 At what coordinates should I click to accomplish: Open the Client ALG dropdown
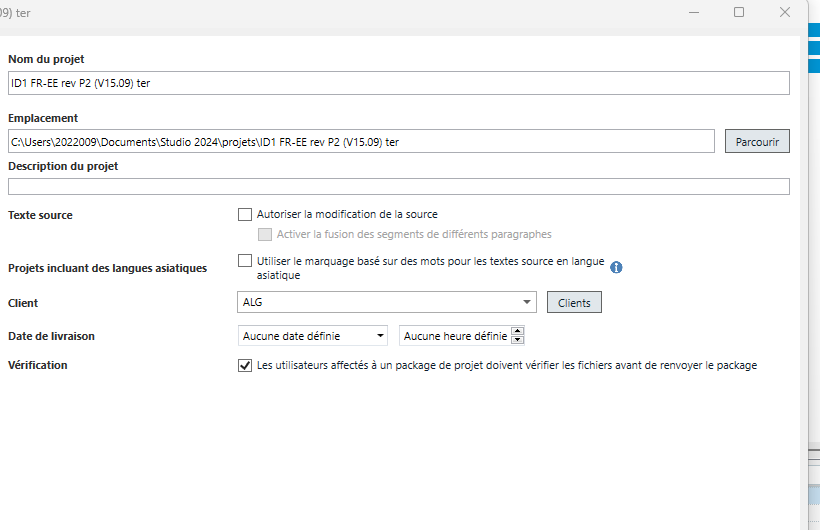(387, 302)
